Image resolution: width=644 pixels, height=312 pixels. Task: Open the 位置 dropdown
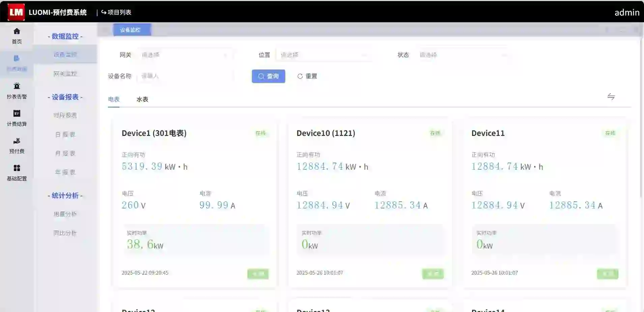click(x=323, y=55)
